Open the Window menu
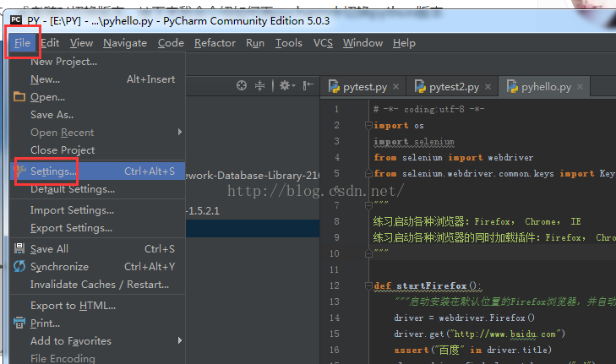This screenshot has height=364, width=616. click(363, 43)
